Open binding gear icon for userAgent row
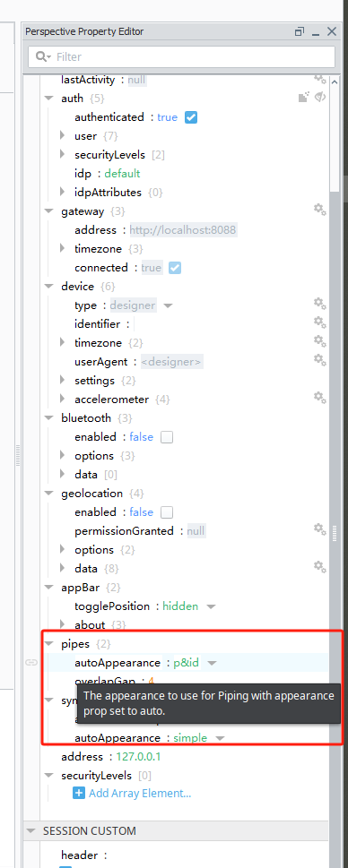The height and width of the screenshot is (868, 348). pos(319,359)
